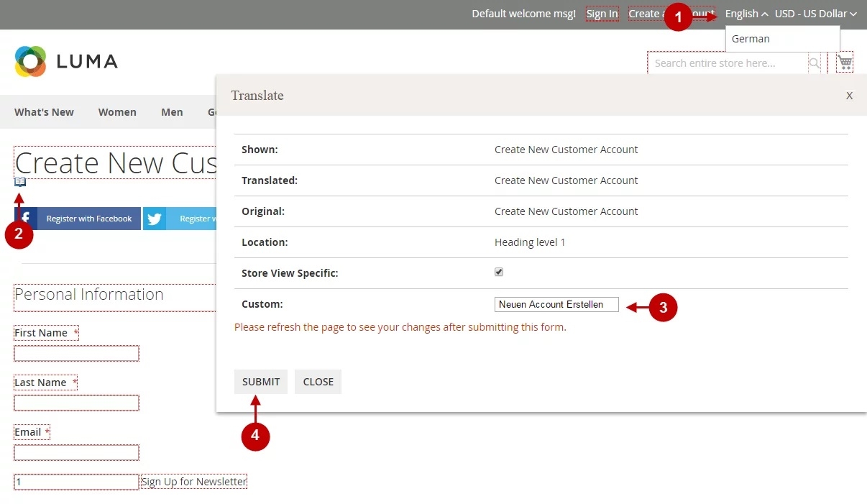867x504 pixels.
Task: Focus the First Name input
Action: pos(76,354)
